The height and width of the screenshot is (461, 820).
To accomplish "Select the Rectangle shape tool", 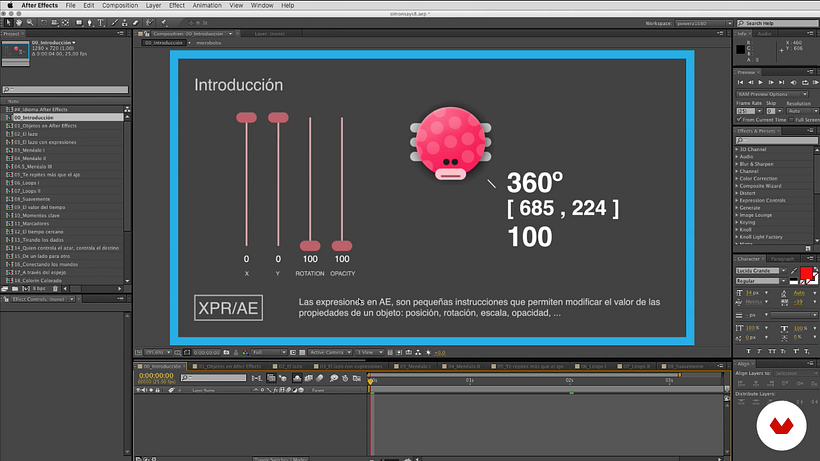I will coord(79,23).
